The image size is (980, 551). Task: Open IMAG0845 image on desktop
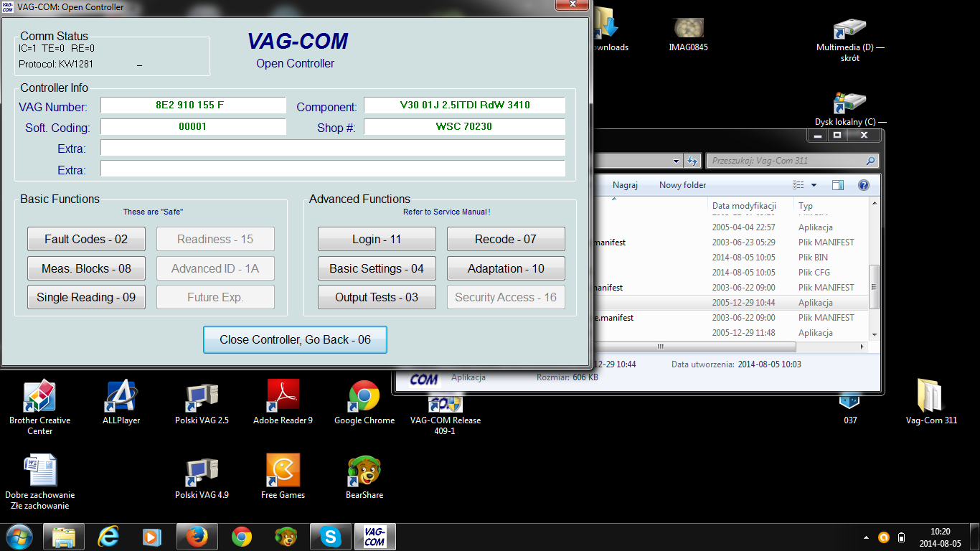click(x=689, y=34)
